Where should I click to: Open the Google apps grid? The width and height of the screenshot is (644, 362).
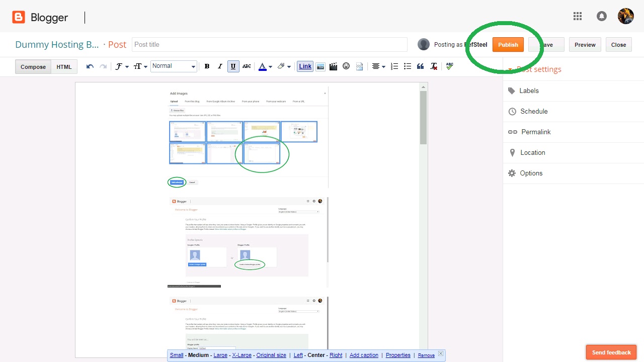pyautogui.click(x=578, y=16)
